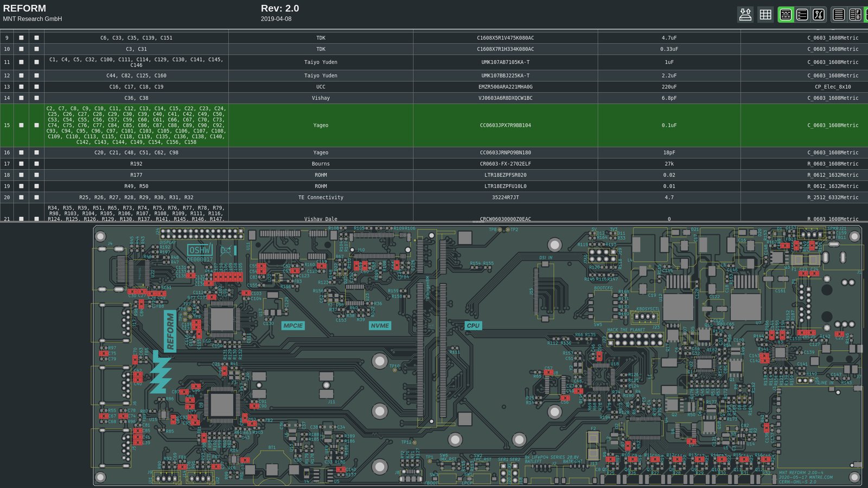Select part number 'CC0603JPX7R9BB104' in highlighted row
Image resolution: width=868 pixels, height=488 pixels.
[x=505, y=125]
